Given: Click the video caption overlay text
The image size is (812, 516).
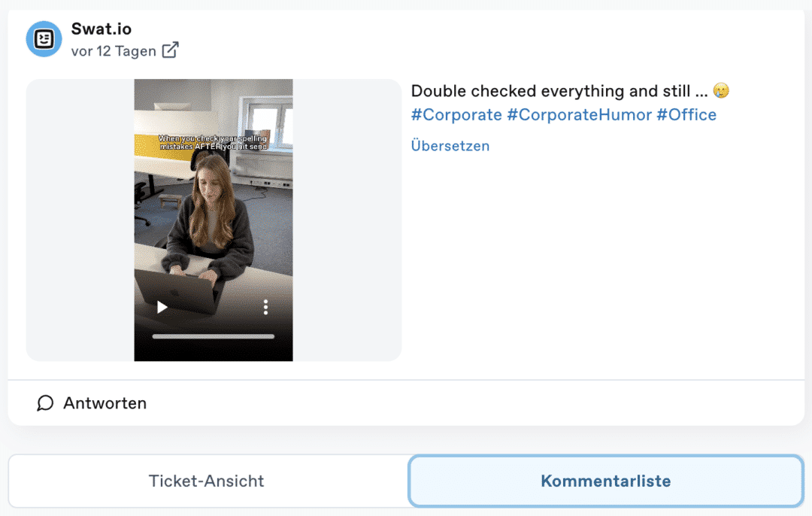Looking at the screenshot, I should (214, 144).
